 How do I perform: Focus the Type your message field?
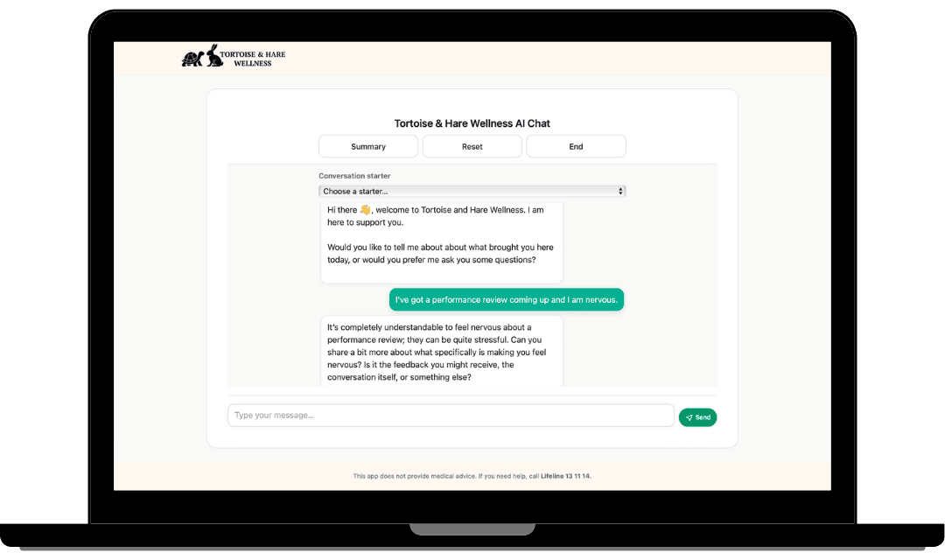click(x=451, y=416)
